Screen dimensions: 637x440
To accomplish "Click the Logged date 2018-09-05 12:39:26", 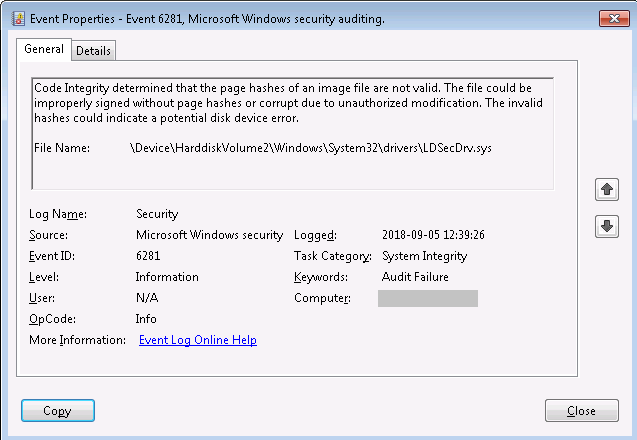I will (433, 235).
